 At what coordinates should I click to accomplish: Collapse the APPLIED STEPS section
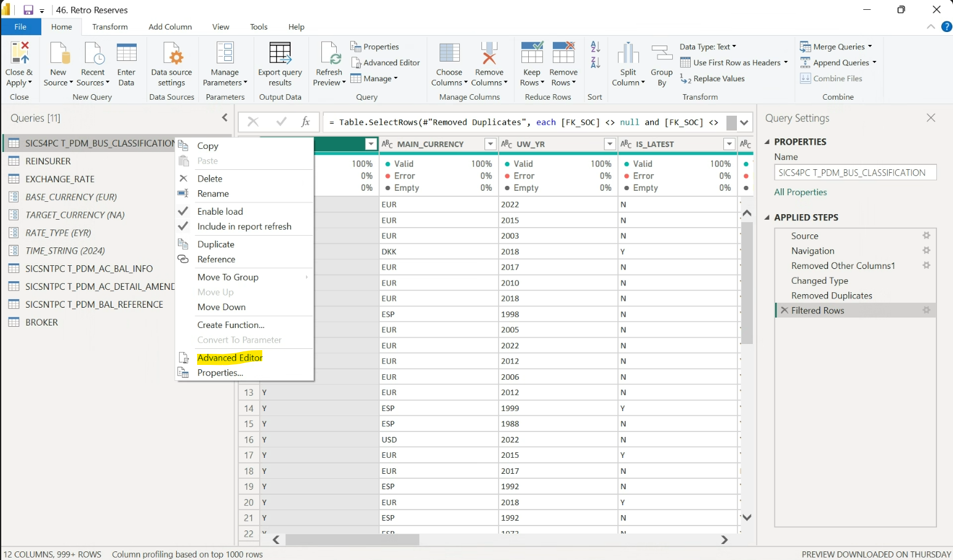[768, 217]
